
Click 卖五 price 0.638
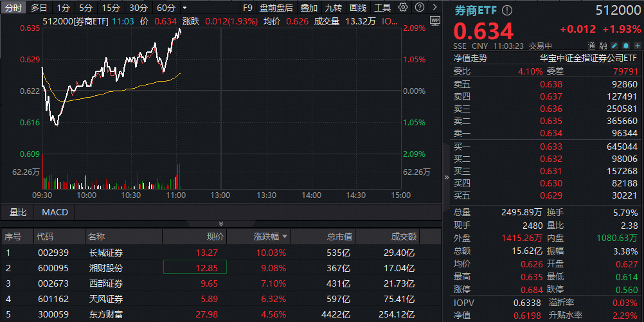(551, 85)
